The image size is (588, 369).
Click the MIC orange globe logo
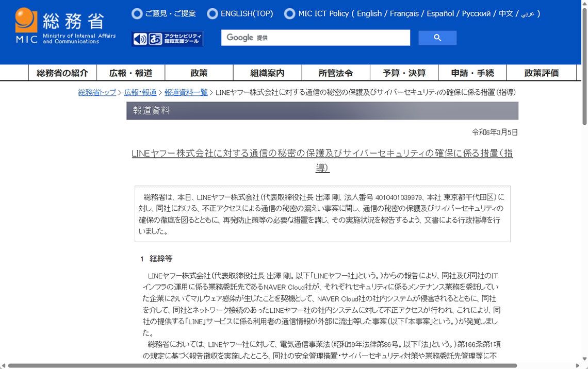26,20
